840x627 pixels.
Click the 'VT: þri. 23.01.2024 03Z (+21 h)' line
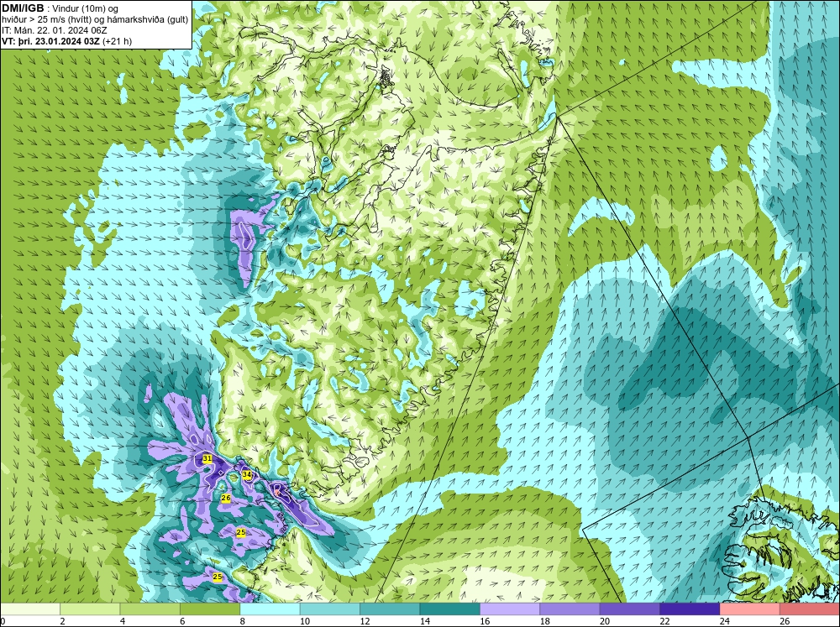(66, 41)
